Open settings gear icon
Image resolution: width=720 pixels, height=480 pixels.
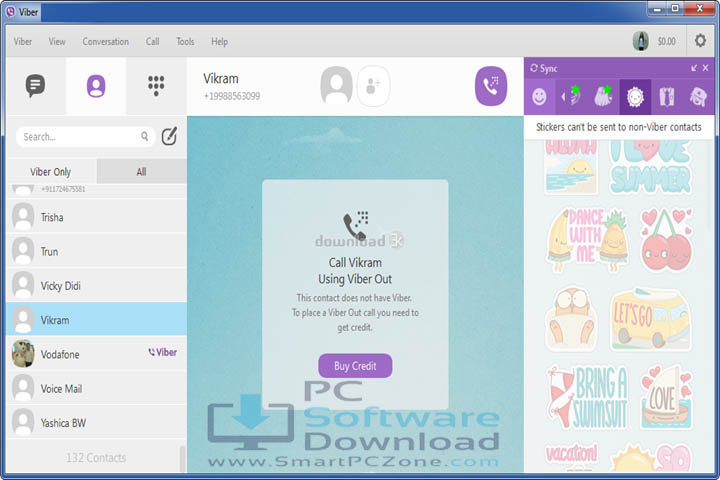click(700, 41)
